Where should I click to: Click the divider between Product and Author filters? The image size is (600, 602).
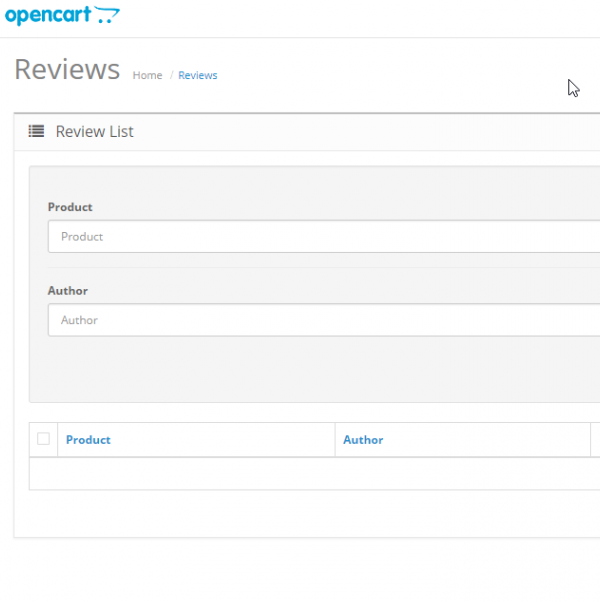click(320, 267)
